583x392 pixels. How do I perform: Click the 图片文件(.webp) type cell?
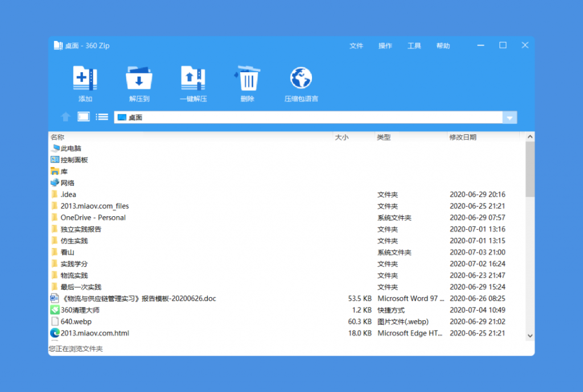[x=403, y=321]
